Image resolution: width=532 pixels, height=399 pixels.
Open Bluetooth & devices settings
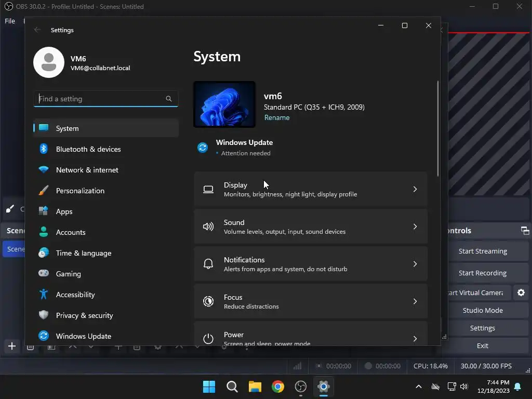pos(106,149)
